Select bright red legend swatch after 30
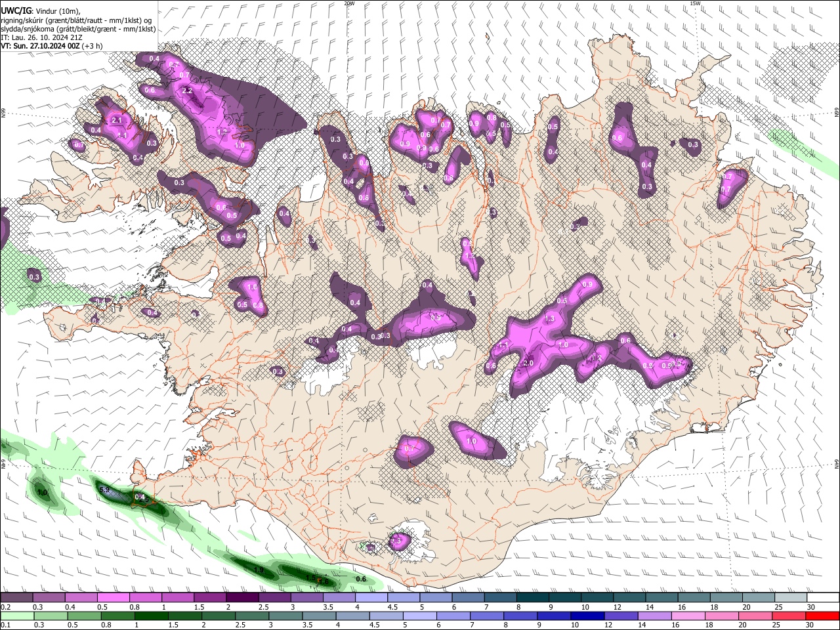The width and height of the screenshot is (840, 630). 822,616
